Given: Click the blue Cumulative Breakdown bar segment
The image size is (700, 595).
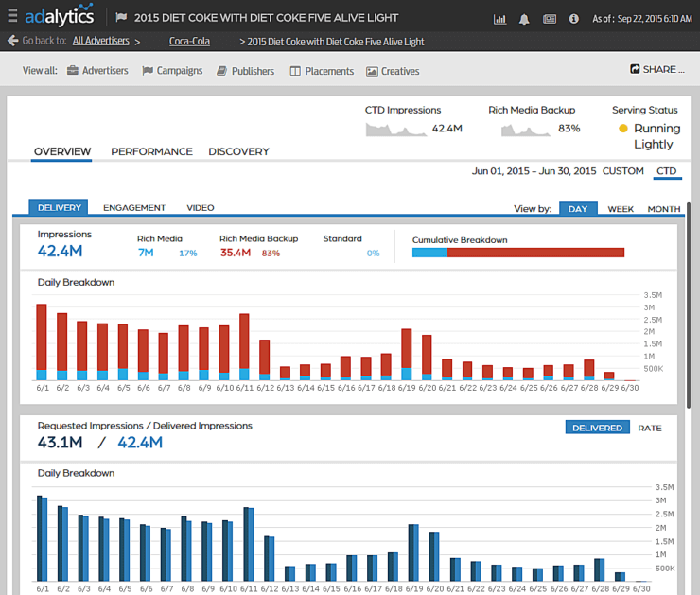Looking at the screenshot, I should (429, 253).
